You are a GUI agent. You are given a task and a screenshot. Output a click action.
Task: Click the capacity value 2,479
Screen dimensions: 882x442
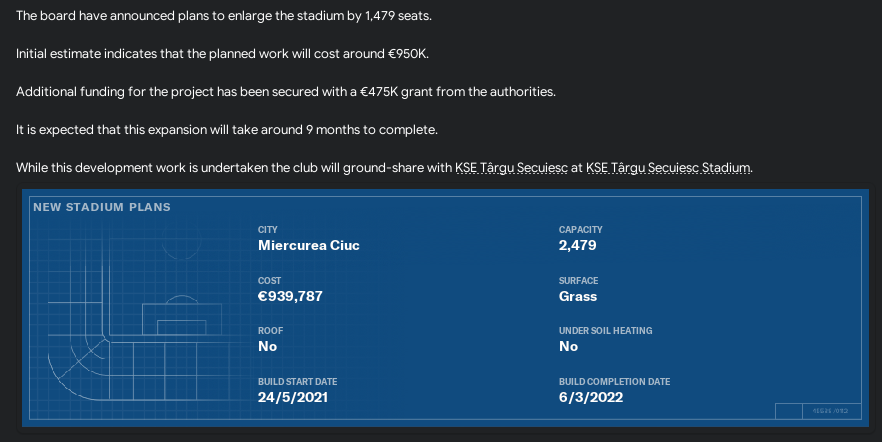tap(578, 245)
